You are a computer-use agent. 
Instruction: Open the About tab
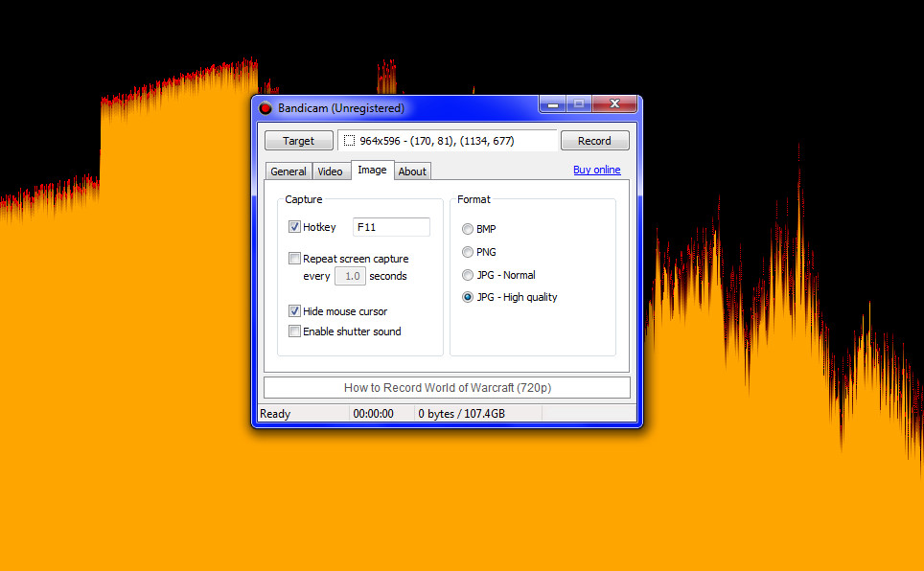412,171
